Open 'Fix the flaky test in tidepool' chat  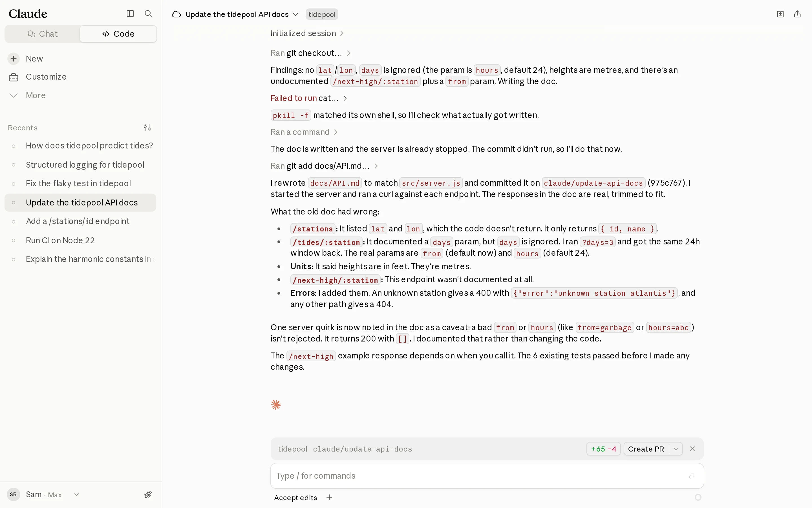[x=81, y=183]
